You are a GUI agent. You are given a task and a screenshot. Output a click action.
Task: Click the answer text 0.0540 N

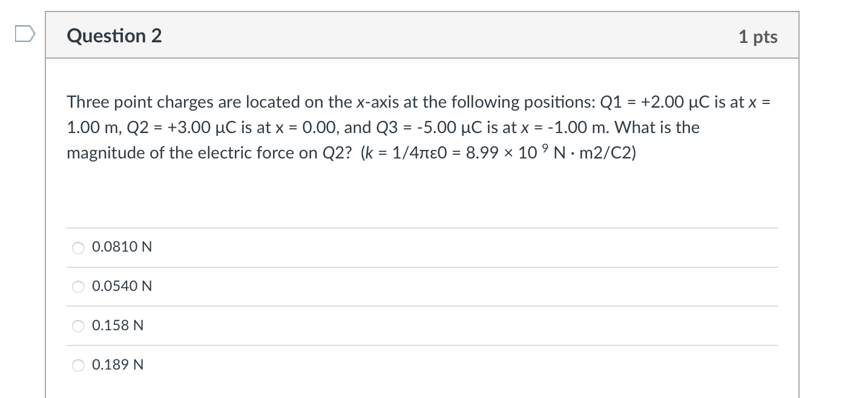(x=122, y=286)
